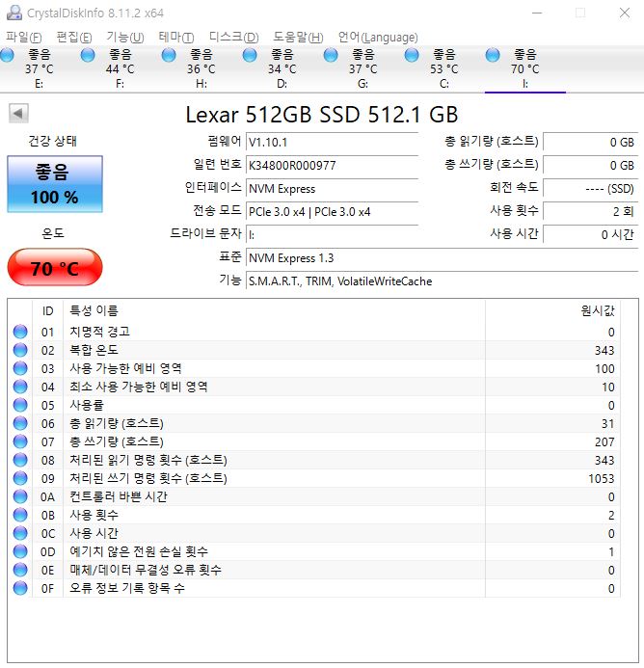Select disk D: status orb 34 °C

tap(250, 55)
